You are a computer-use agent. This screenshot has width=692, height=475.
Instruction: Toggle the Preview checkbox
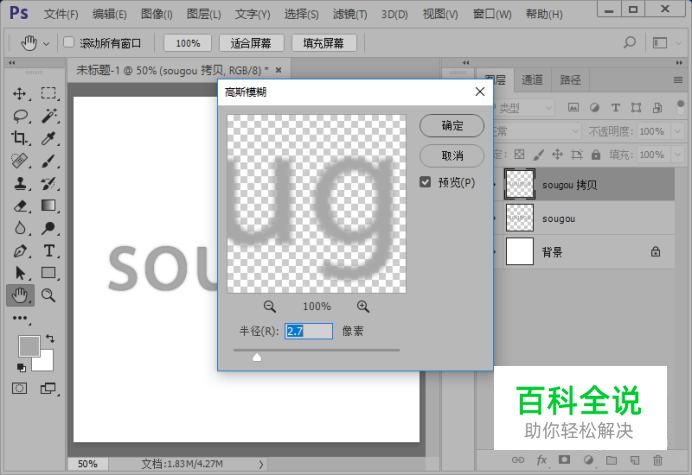(x=425, y=182)
